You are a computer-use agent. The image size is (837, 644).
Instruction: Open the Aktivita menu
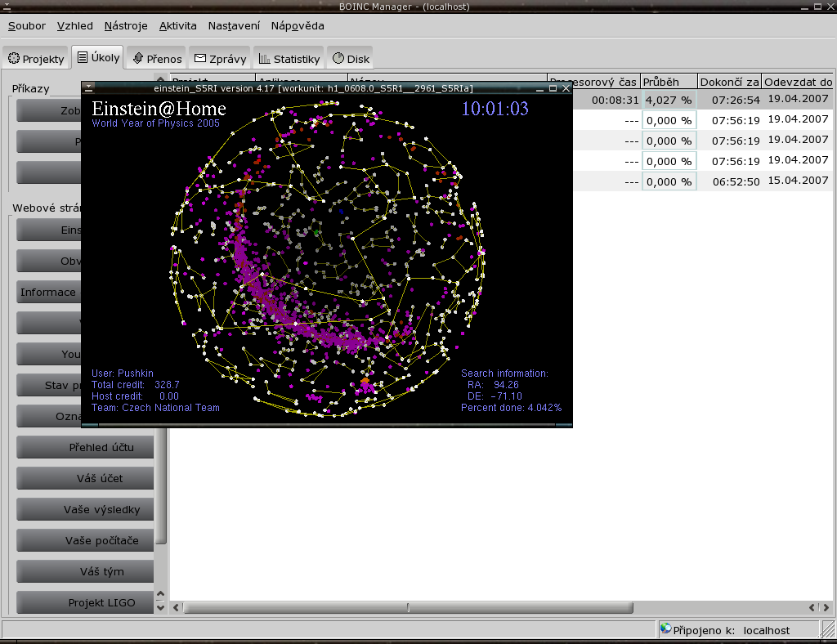point(177,25)
